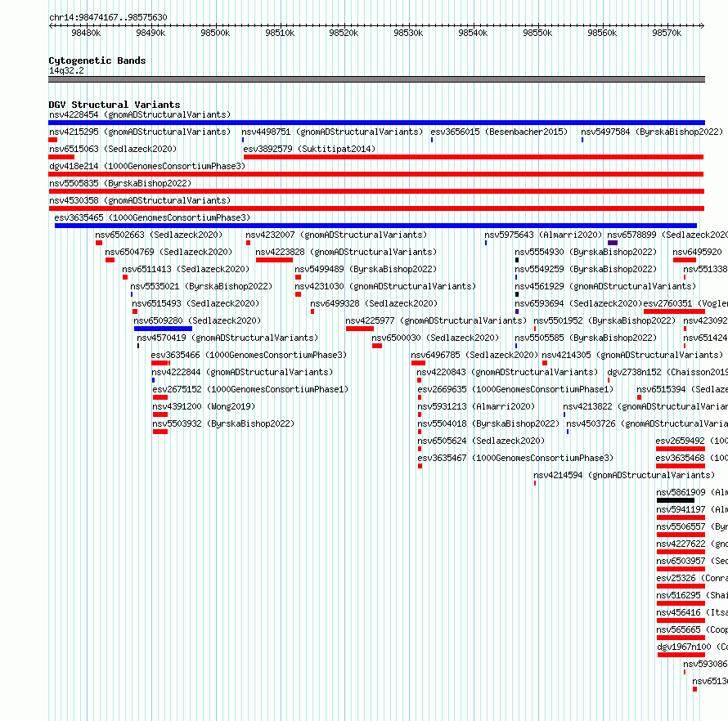Viewport: 728px width, 721px height.
Task: Click esv3656015 Besenbacher2015 label
Action: pos(499,132)
